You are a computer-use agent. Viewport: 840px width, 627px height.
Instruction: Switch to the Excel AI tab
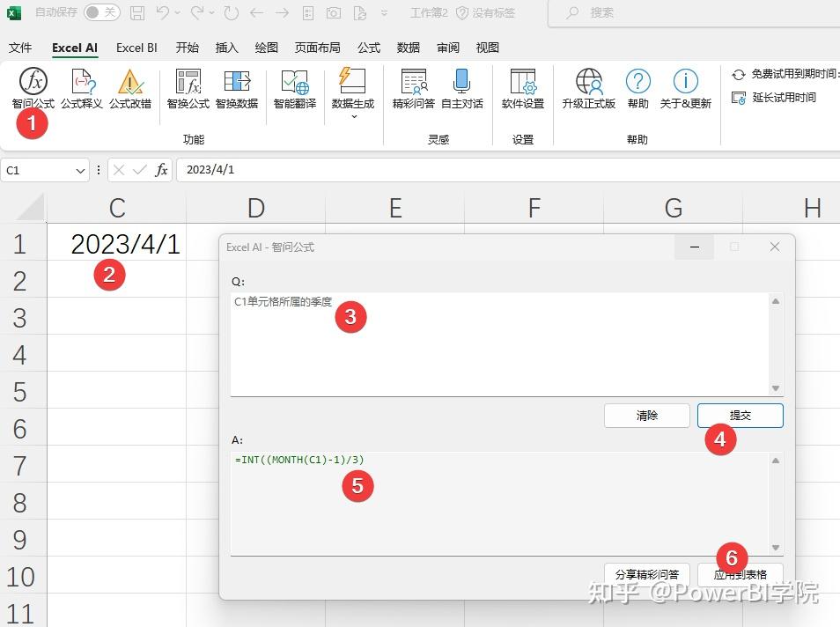[75, 48]
